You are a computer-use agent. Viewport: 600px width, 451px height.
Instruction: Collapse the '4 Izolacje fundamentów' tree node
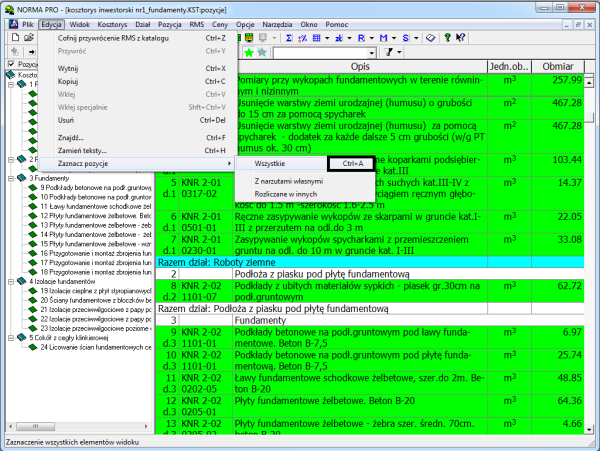click(9, 282)
